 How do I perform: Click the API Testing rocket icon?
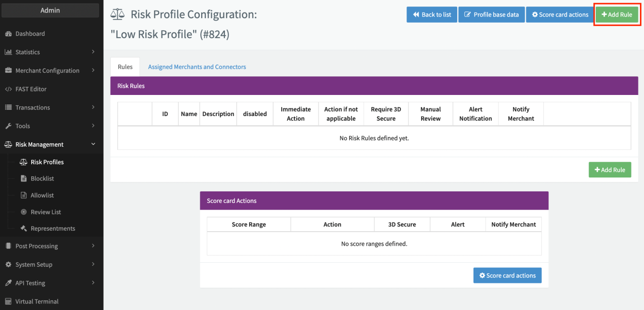[8, 283]
